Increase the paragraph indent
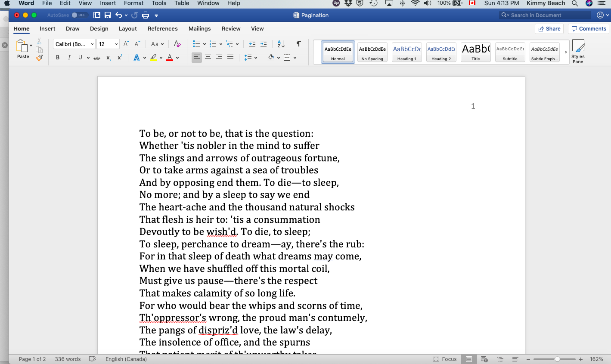The height and width of the screenshot is (364, 611). point(264,44)
